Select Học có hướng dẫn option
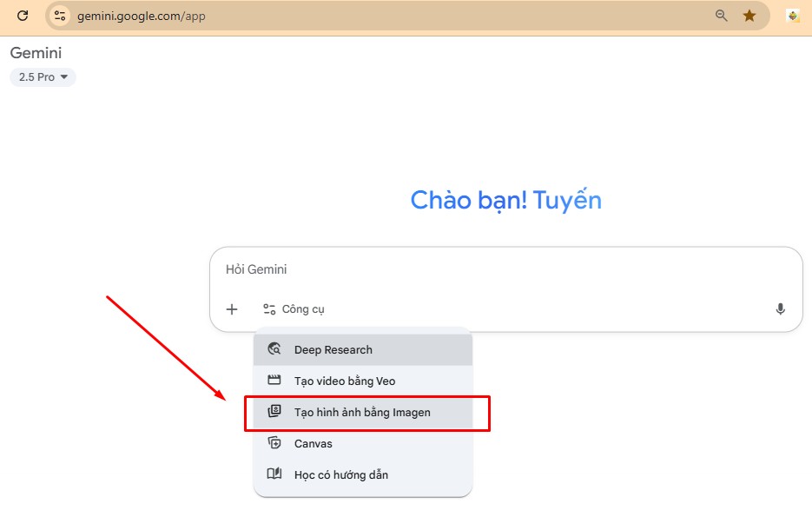Screen dimensions: 812x517 tap(362, 474)
